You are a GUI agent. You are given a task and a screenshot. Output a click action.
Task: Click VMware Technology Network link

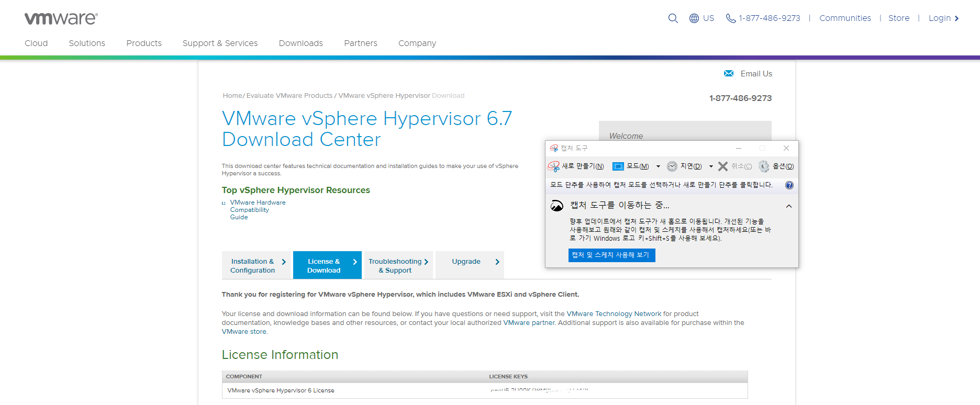[x=614, y=314]
